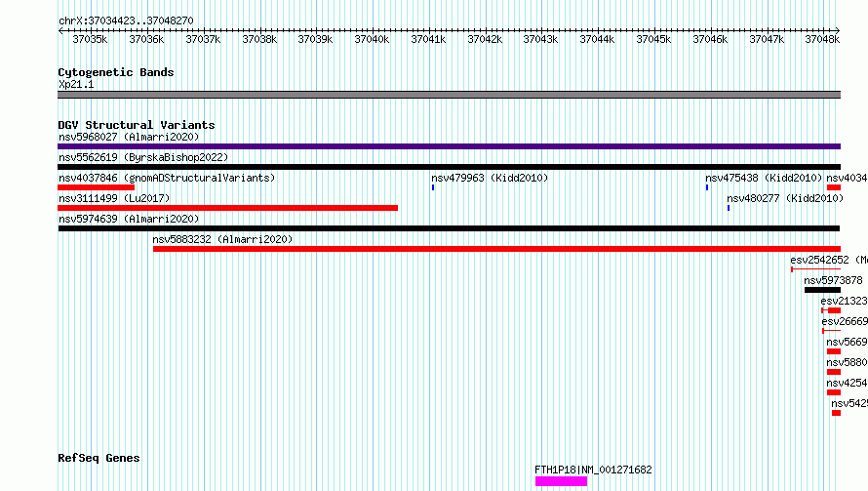Open nsv5883232 (Almarri2020) label
Screen dimensions: 868x491
[222, 239]
